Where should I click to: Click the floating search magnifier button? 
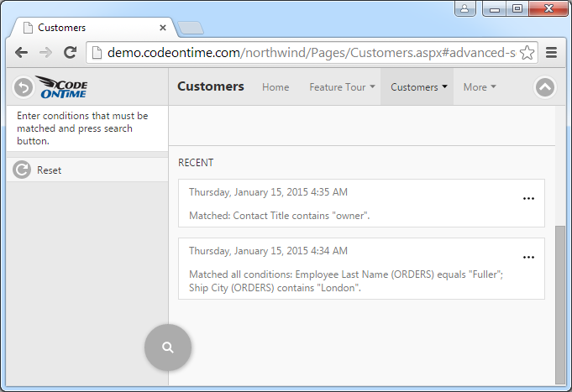(x=168, y=347)
